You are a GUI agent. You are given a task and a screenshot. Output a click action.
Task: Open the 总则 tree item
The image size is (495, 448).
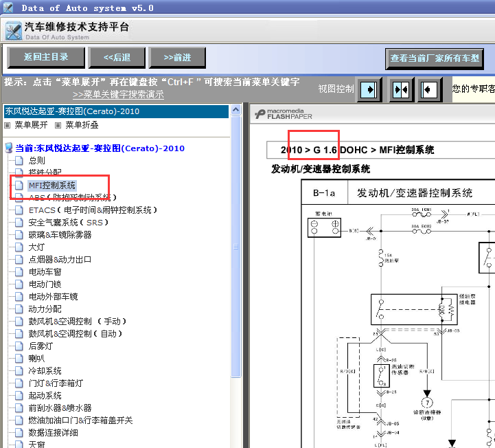tap(37, 161)
